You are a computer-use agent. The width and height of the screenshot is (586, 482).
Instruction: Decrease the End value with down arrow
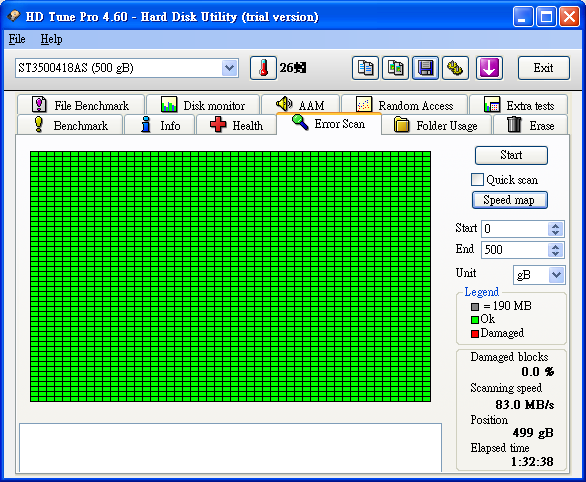(555, 254)
